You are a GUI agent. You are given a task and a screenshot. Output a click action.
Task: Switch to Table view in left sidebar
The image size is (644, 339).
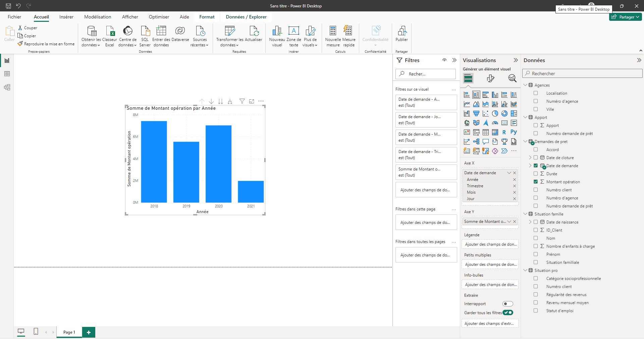[7, 74]
